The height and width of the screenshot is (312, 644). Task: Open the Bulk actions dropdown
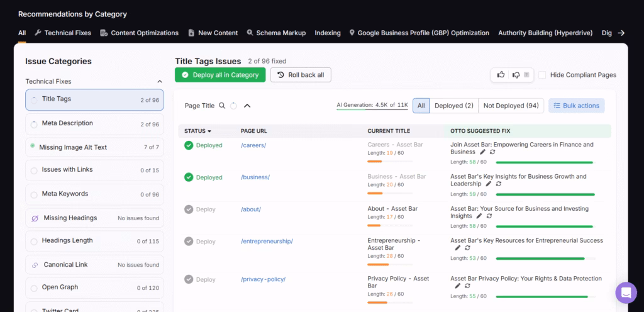click(x=576, y=106)
